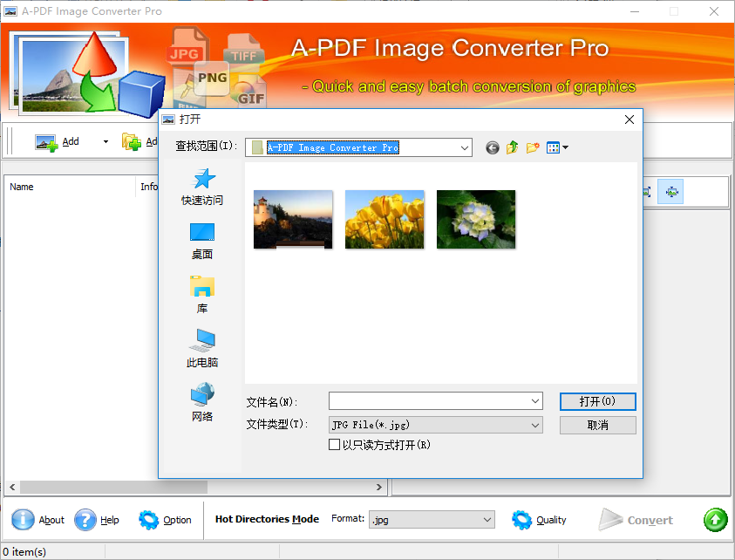Screen dimensions: 735x560
Task: Click the 取消 button
Action: pos(597,425)
